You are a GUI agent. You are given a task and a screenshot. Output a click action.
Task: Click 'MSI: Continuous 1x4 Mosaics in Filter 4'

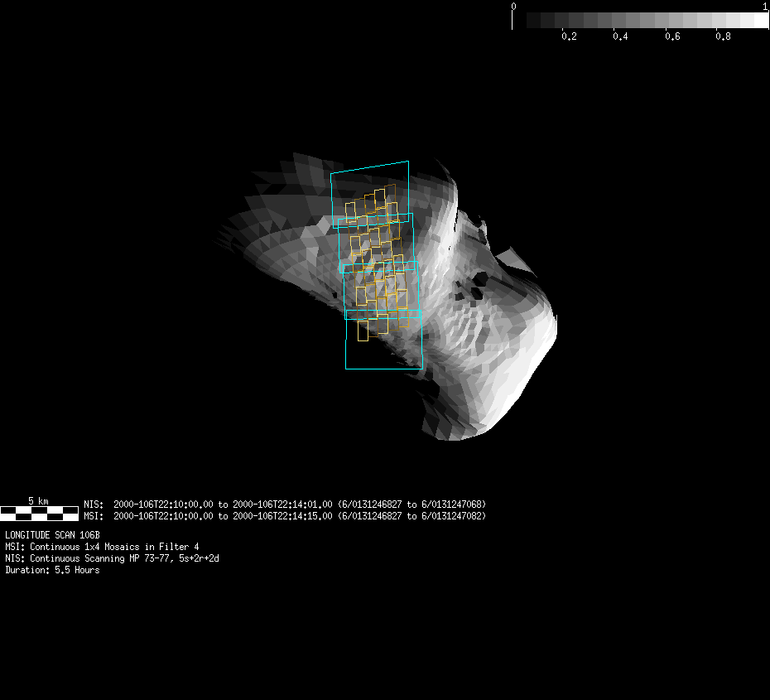click(102, 547)
